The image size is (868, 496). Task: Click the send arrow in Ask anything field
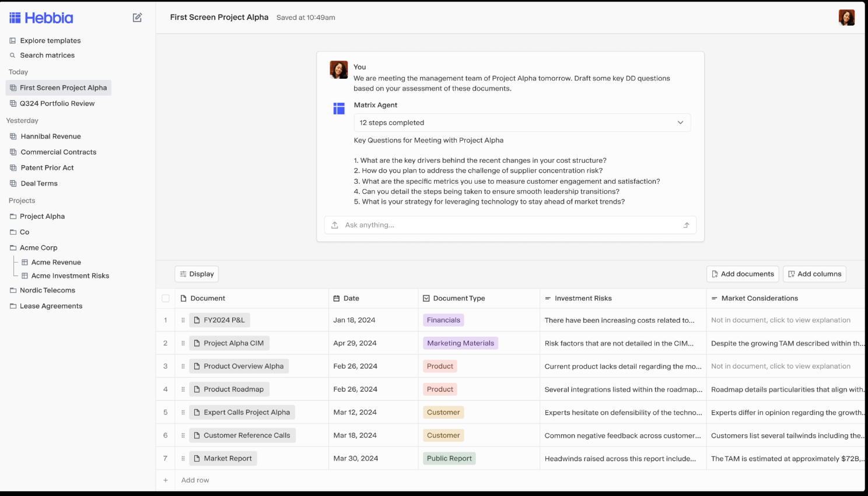tap(687, 225)
